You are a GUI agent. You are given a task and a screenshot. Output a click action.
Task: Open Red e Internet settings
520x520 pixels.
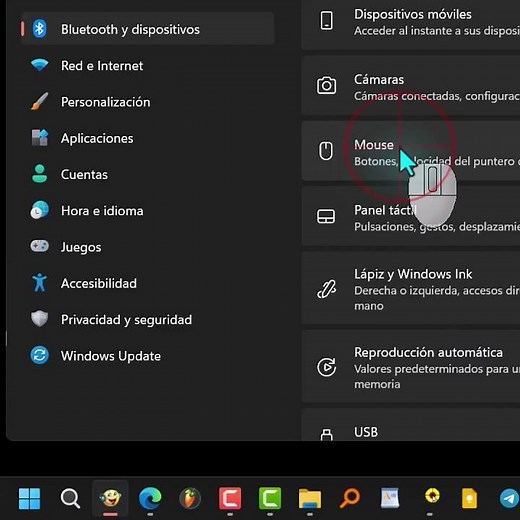(x=147, y=65)
